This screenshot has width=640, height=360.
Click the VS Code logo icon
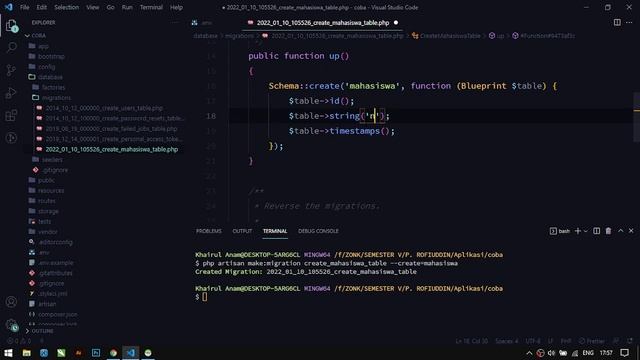pos(8,7)
